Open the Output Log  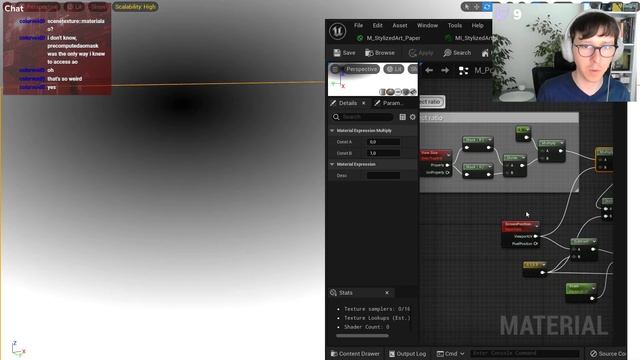(407, 353)
